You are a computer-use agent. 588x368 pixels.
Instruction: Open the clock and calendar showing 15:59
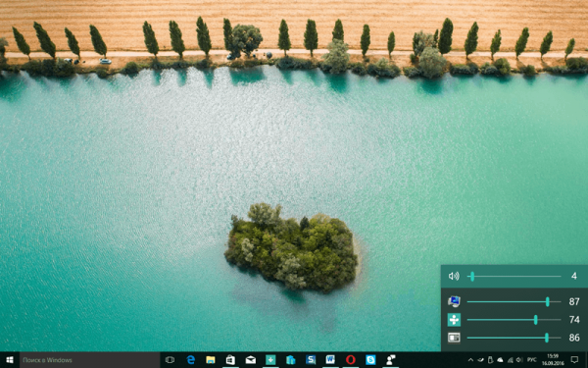pos(553,360)
